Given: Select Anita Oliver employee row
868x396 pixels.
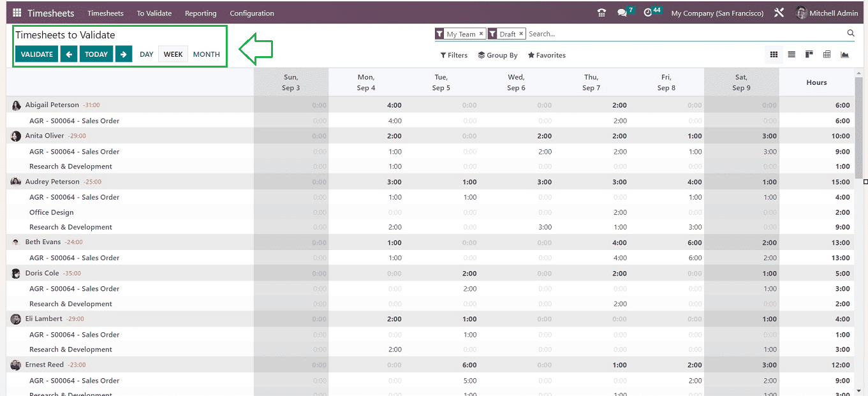Looking at the screenshot, I should pyautogui.click(x=430, y=136).
